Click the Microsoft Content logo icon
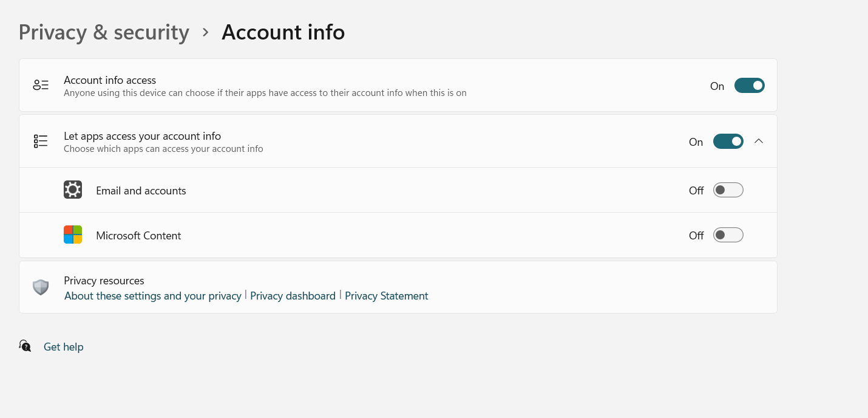This screenshot has height=418, width=868. coord(73,235)
